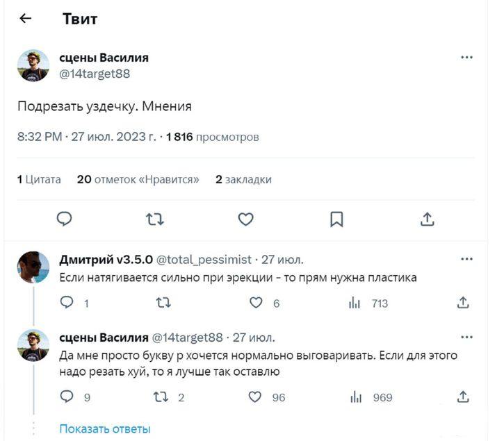This screenshot has width=504, height=441.
Task: Click сцены Василия profile avatar at top
Action: (x=33, y=65)
